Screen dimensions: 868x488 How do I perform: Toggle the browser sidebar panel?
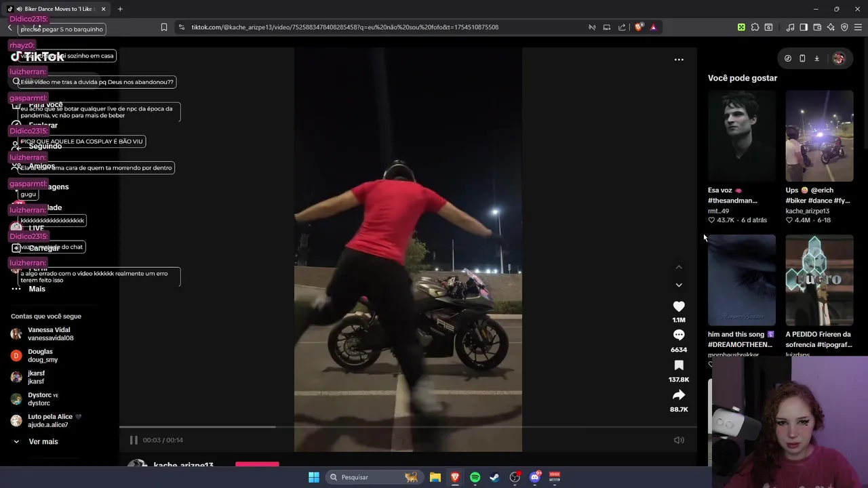[x=804, y=27]
